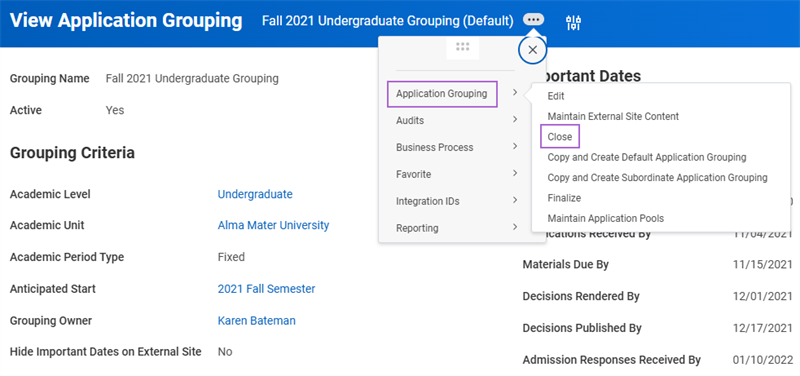Open the configure options sliders icon
Screen dimensions: 800x376
pos(574,22)
